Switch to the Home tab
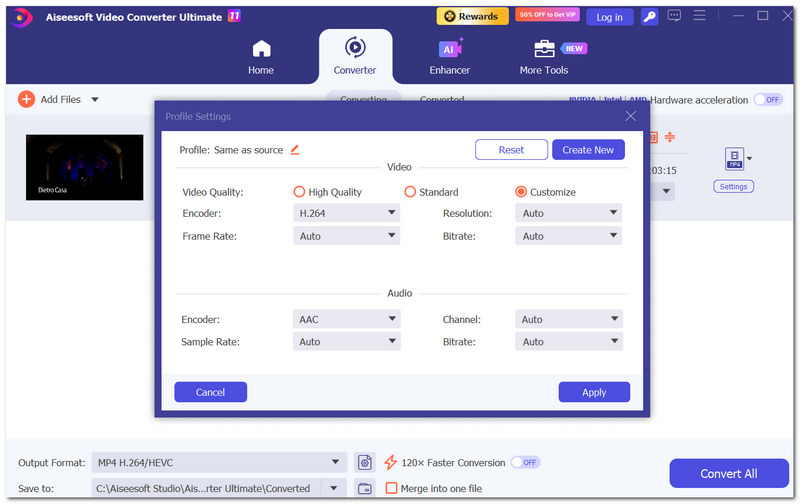800x504 pixels. tap(261, 57)
